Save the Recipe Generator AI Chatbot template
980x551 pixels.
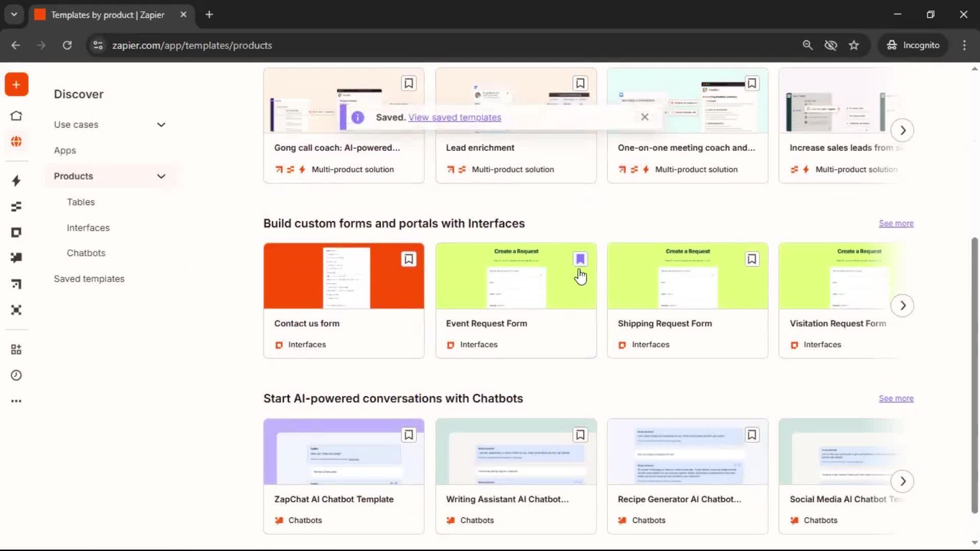(x=752, y=435)
